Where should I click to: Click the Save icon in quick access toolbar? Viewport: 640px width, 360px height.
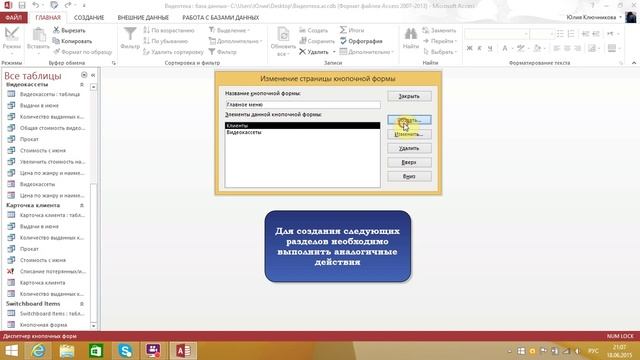coord(22,5)
